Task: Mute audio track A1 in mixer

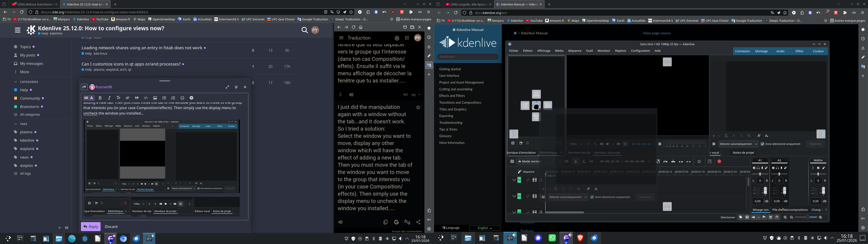Action: point(754,168)
